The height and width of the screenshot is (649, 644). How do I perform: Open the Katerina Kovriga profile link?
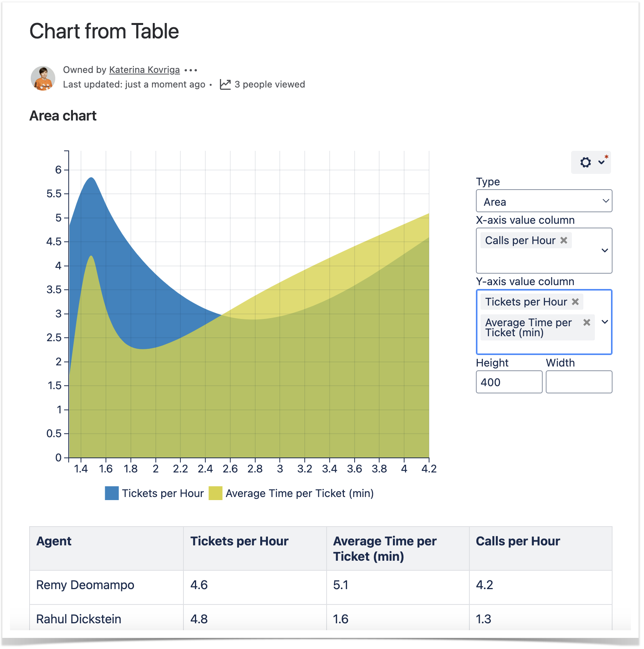tap(144, 70)
